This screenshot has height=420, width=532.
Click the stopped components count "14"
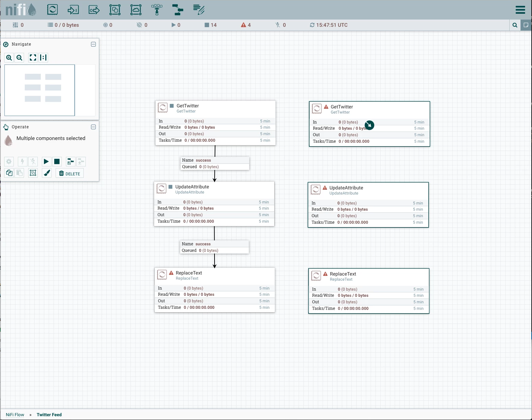(x=211, y=25)
